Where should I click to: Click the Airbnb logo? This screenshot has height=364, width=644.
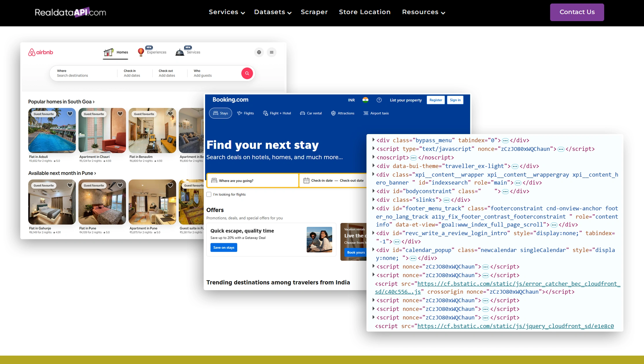click(41, 52)
